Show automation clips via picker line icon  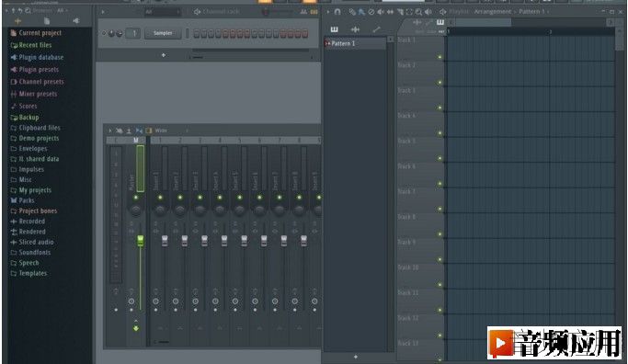pyautogui.click(x=376, y=29)
